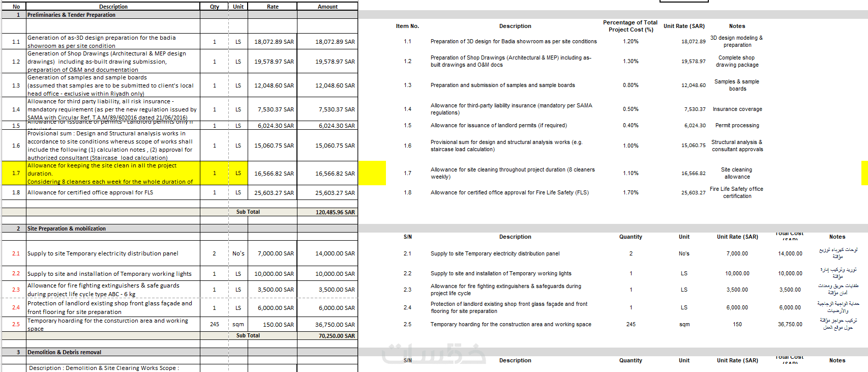
Task: Select 'Preparation of 3D design for Badia showroom' cell
Action: click(x=514, y=41)
